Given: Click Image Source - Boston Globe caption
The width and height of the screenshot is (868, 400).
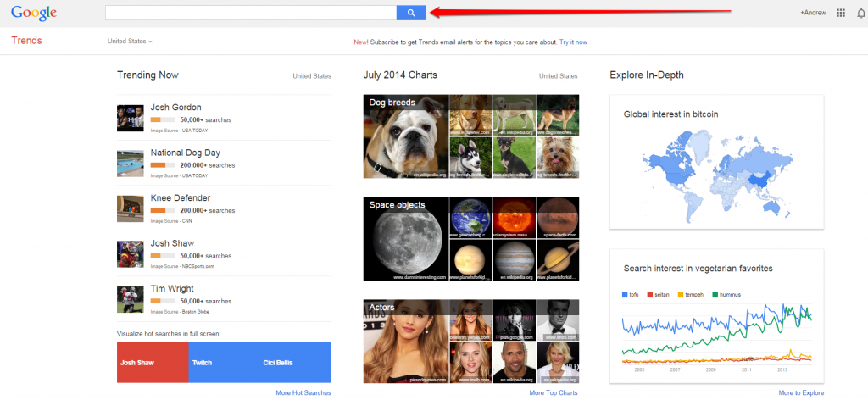Looking at the screenshot, I should [x=180, y=312].
